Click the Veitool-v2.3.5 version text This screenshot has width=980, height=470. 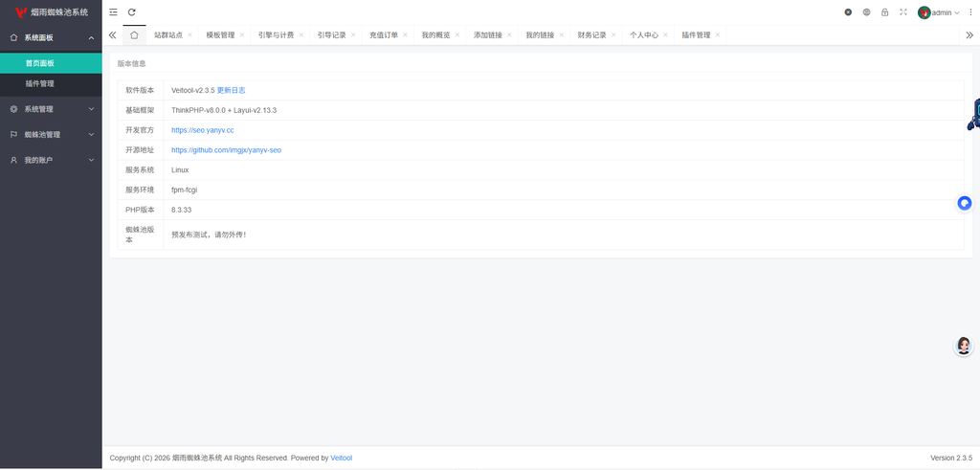(193, 90)
